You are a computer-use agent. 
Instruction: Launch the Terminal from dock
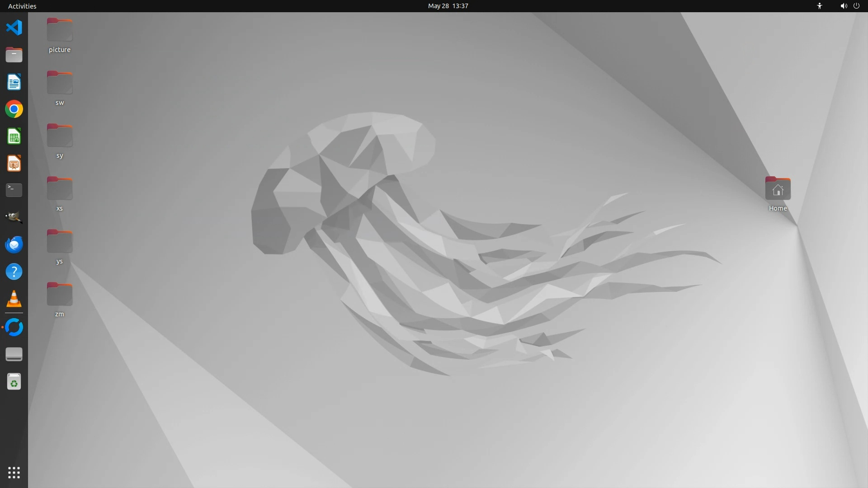(x=14, y=190)
